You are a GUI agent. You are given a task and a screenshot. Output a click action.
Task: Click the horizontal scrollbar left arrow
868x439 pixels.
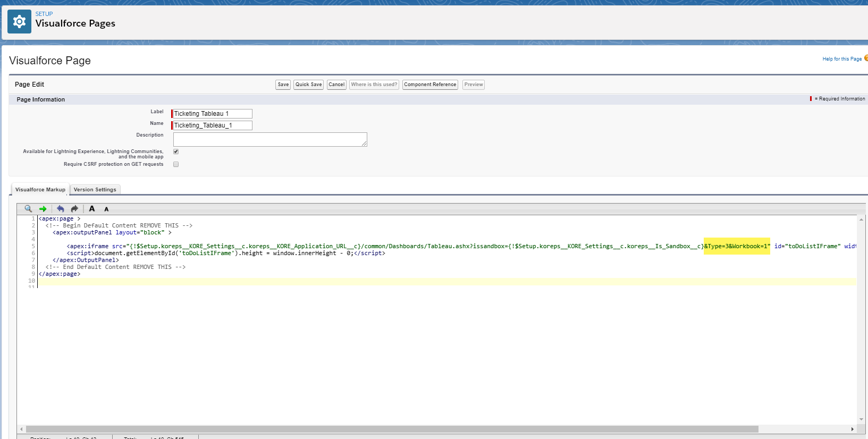(x=21, y=429)
